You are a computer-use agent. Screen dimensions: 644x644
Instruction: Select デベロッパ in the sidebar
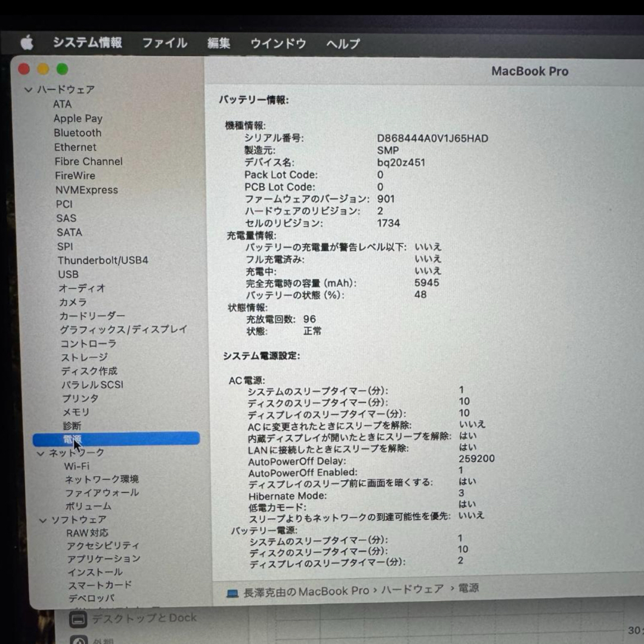91,599
